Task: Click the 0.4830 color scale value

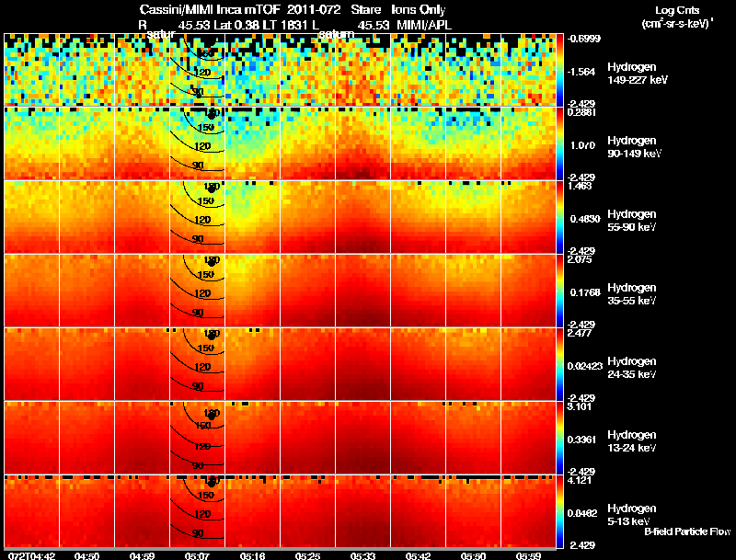Action: [585, 219]
